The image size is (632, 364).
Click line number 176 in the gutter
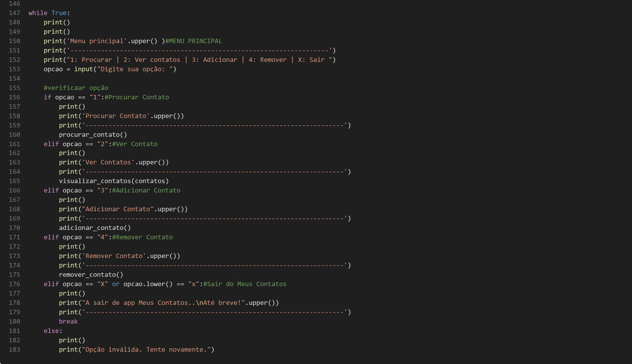pos(15,284)
